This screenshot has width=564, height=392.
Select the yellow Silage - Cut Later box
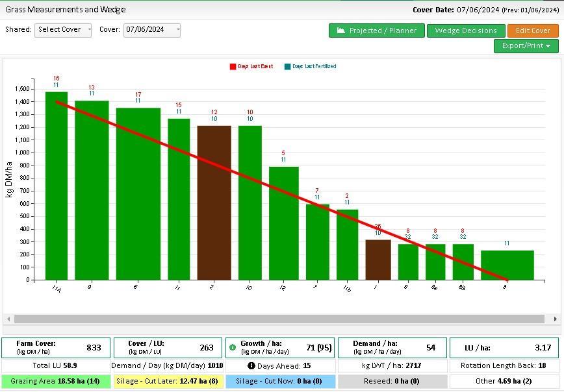pos(168,381)
